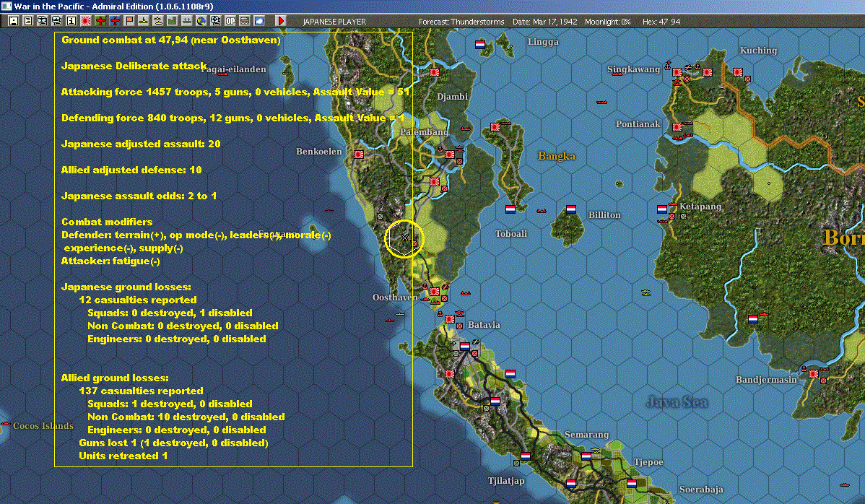
Task: Click the 'JAPANESE PLAYER' status label
Action: point(334,22)
